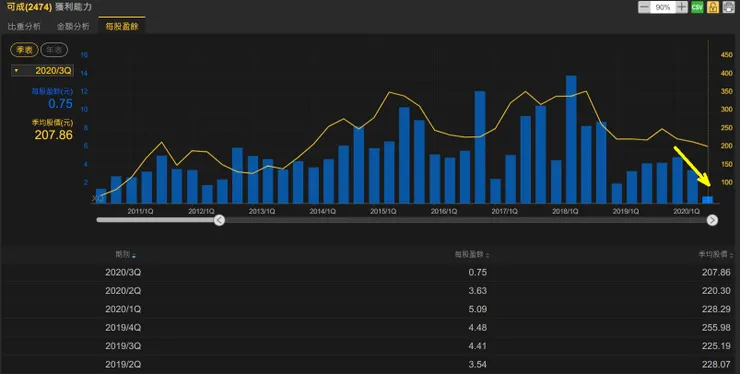Screen dimensions: 740x374
Task: Click the 可成(2474) stock title
Action: (29, 7)
